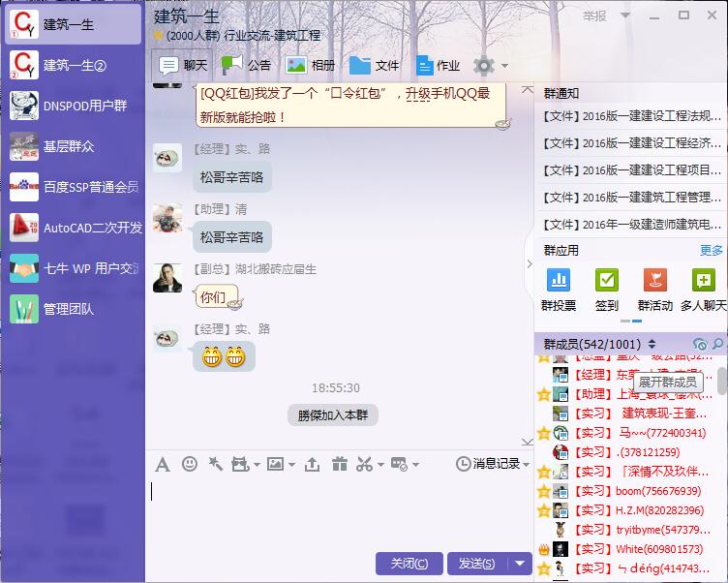Expand the sticker icon dropdown arrow
The height and width of the screenshot is (583, 728).
point(257,464)
